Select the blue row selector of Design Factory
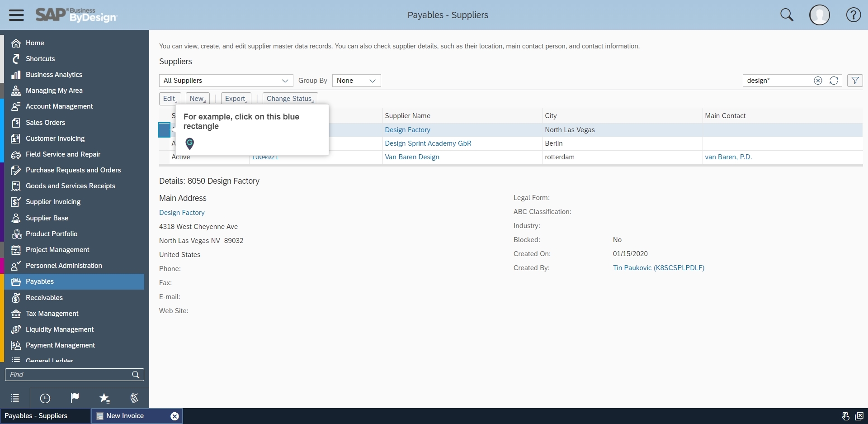 point(164,130)
